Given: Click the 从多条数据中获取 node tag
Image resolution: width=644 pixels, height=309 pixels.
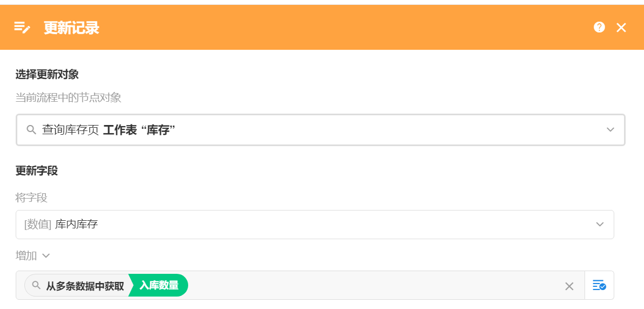Looking at the screenshot, I should pos(84,285).
